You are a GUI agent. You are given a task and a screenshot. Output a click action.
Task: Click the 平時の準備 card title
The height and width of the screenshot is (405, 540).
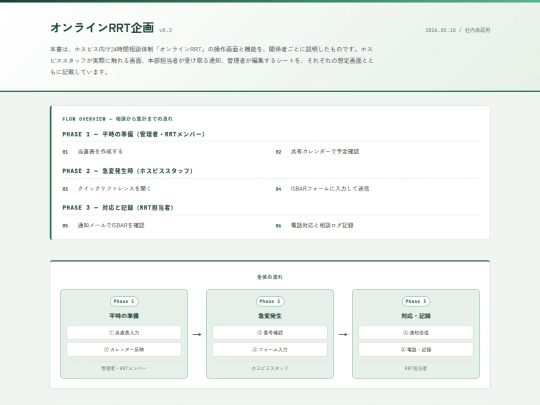click(x=124, y=316)
